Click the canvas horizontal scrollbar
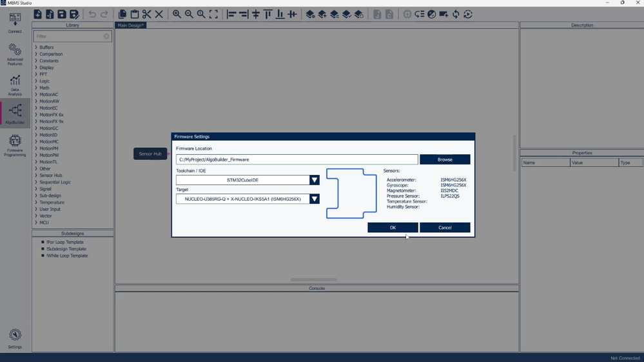644x362 pixels. 314,279
